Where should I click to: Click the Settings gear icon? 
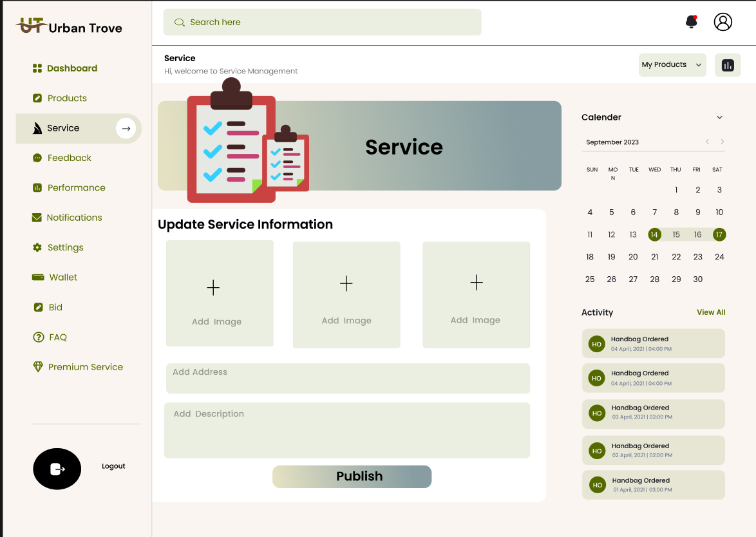point(37,248)
